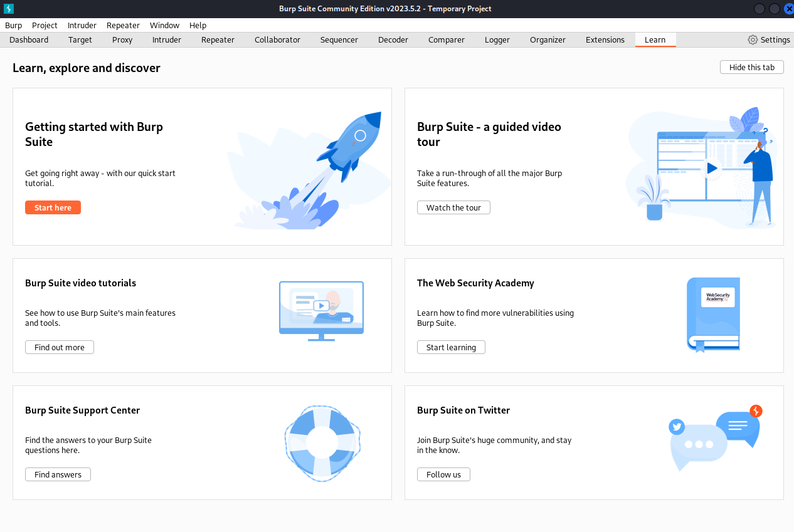794x532 pixels.
Task: Click the play button in the guided tour illustration
Action: [711, 168]
